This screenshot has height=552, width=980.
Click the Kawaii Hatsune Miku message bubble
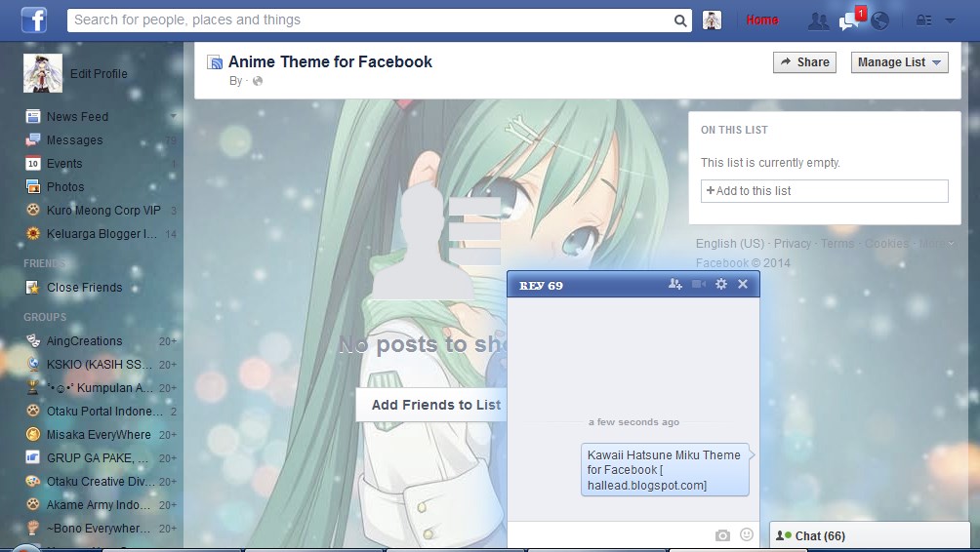click(665, 470)
